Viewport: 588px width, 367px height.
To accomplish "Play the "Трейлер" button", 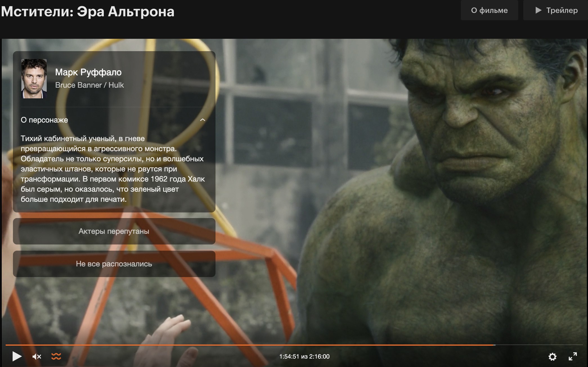I will point(556,10).
